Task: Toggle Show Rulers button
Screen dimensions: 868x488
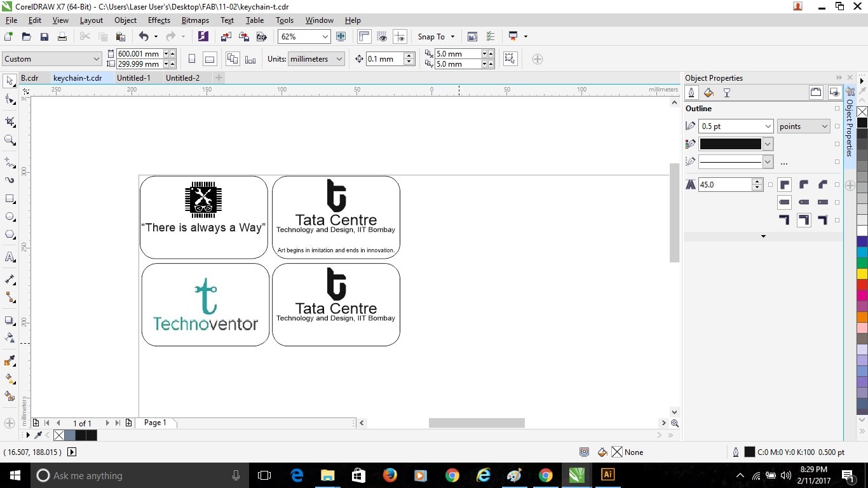Action: [x=364, y=37]
